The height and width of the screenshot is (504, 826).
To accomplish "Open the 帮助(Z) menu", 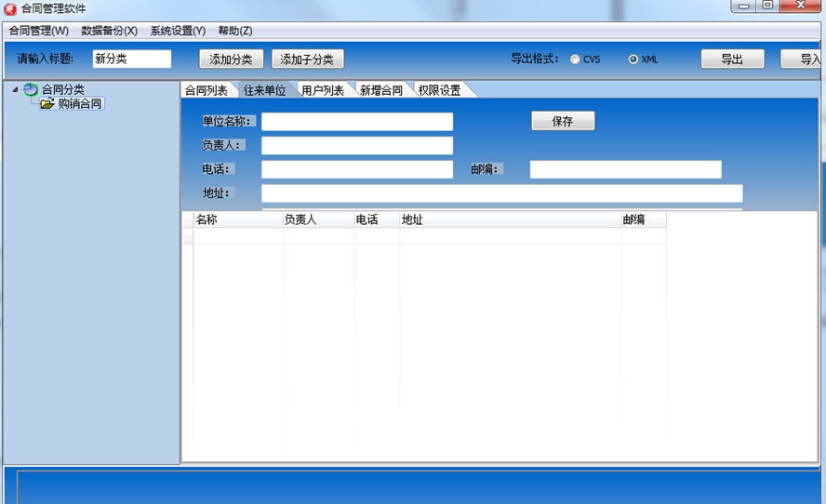I will [x=235, y=31].
